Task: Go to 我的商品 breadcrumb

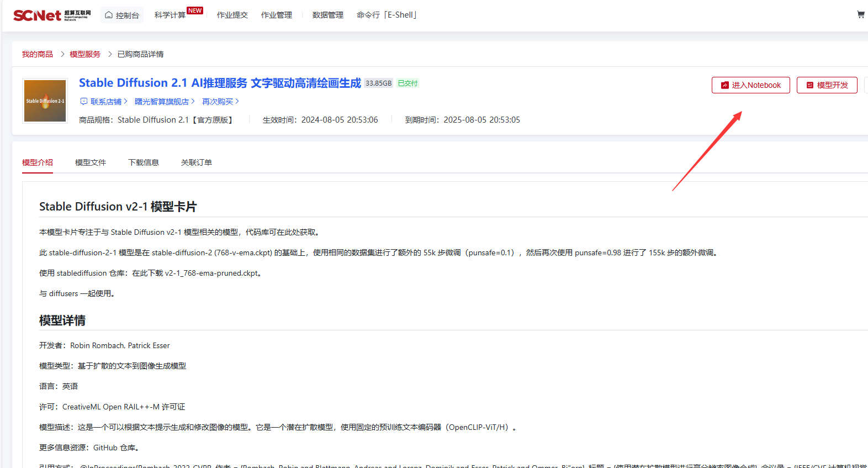Action: 38,54
